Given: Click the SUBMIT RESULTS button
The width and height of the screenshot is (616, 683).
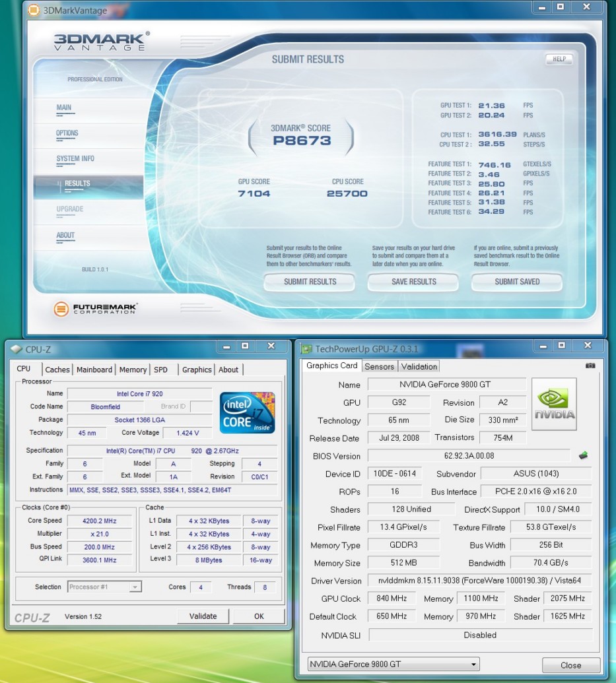Looking at the screenshot, I should pos(310,282).
